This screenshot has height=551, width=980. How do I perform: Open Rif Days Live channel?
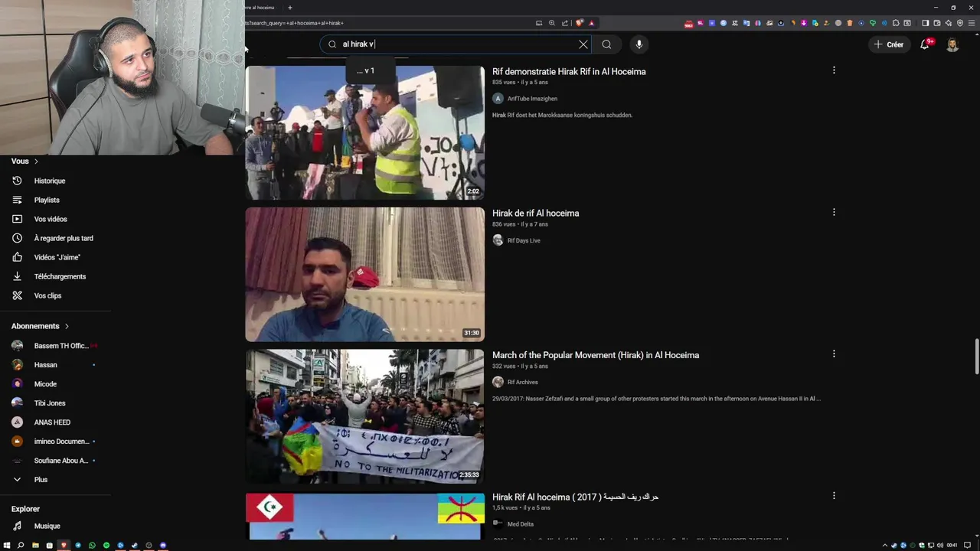[524, 240]
